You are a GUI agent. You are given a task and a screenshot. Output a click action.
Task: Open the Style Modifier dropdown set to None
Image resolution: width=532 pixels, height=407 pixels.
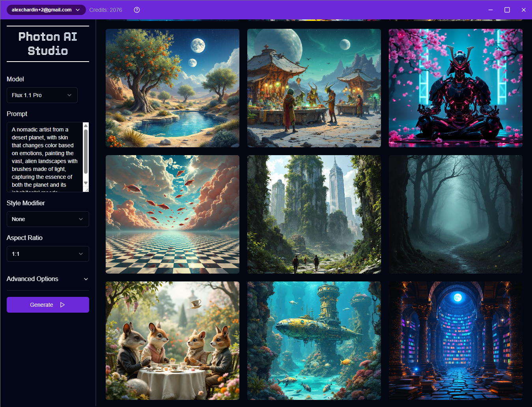point(47,219)
